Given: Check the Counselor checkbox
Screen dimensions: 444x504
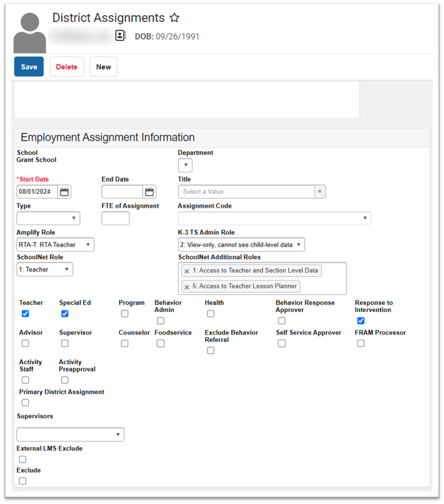Looking at the screenshot, I should [125, 344].
